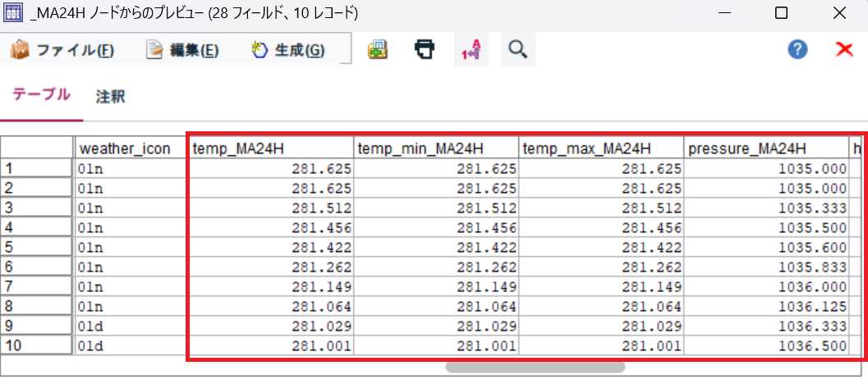Select row header 9
This screenshot has height=384, width=868.
[36, 327]
